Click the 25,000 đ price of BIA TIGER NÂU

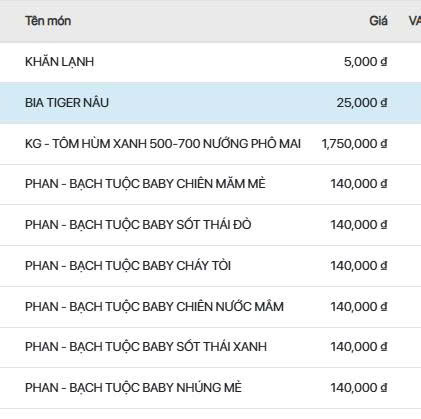click(362, 103)
